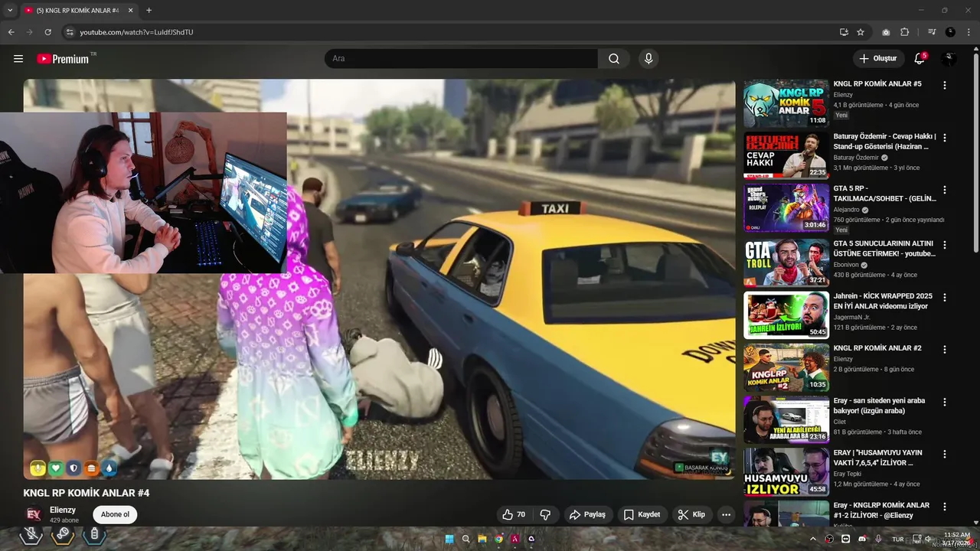Open the YouTube account avatar menu
This screenshot has width=980, height=551.
coord(949,59)
